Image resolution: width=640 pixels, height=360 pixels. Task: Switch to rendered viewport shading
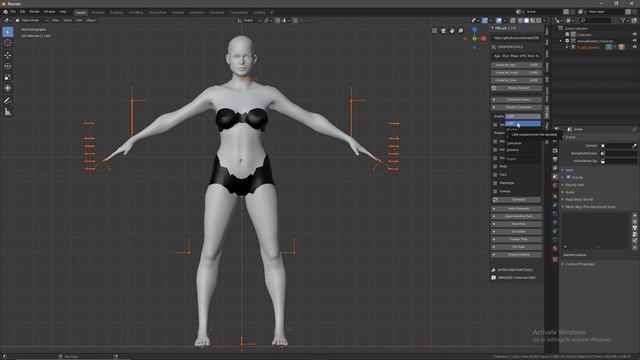point(538,20)
